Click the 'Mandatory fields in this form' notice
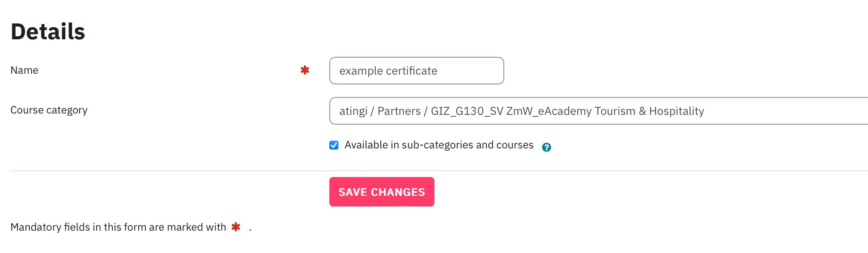868x253 pixels. tap(118, 227)
